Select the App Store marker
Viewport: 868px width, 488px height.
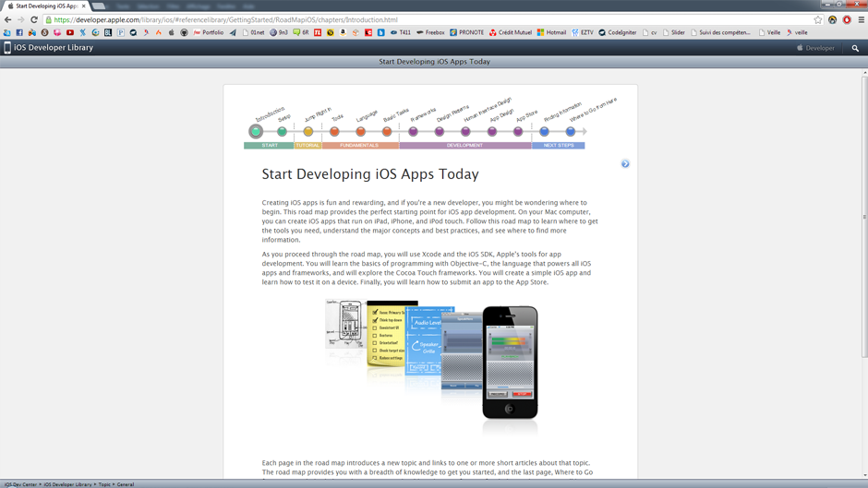(x=518, y=132)
